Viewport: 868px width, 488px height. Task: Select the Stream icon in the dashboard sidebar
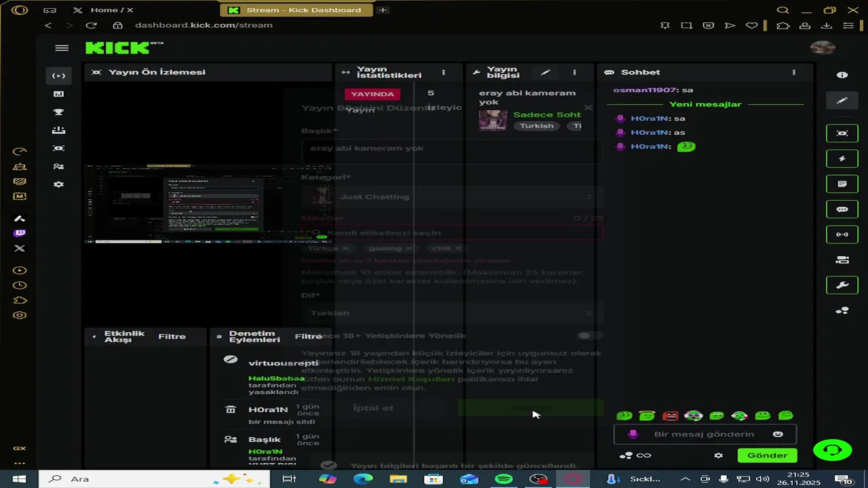click(59, 76)
